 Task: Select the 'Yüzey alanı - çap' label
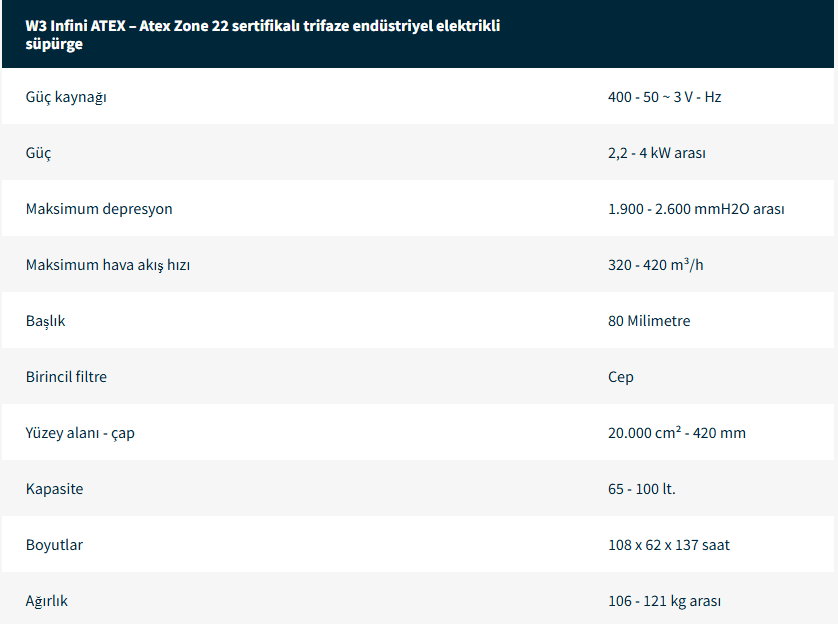pyautogui.click(x=79, y=433)
